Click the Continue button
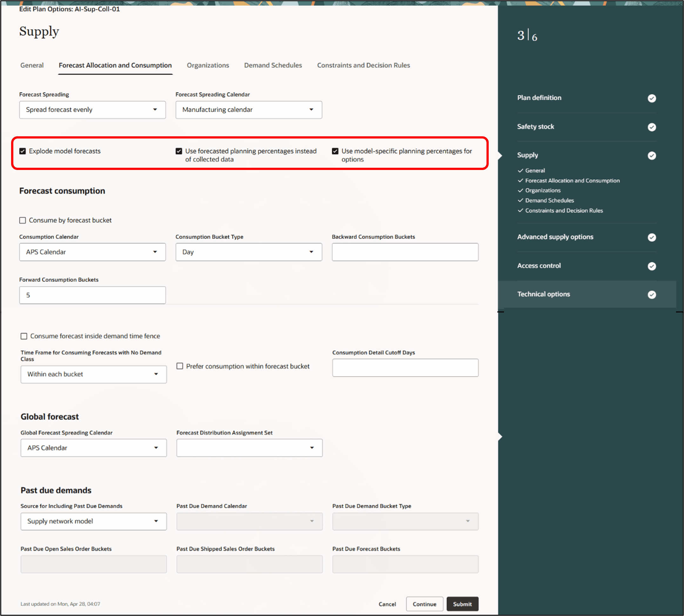684x616 pixels. pos(424,604)
